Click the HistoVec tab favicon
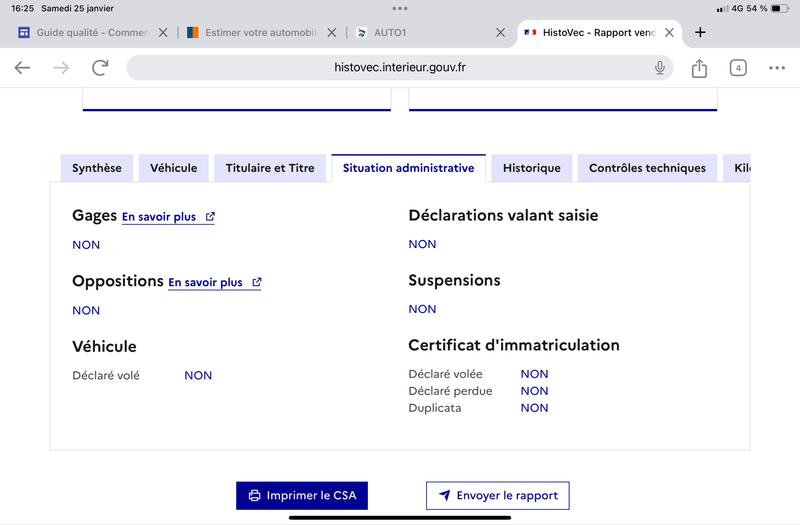Image resolution: width=800 pixels, height=525 pixels. pos(530,33)
